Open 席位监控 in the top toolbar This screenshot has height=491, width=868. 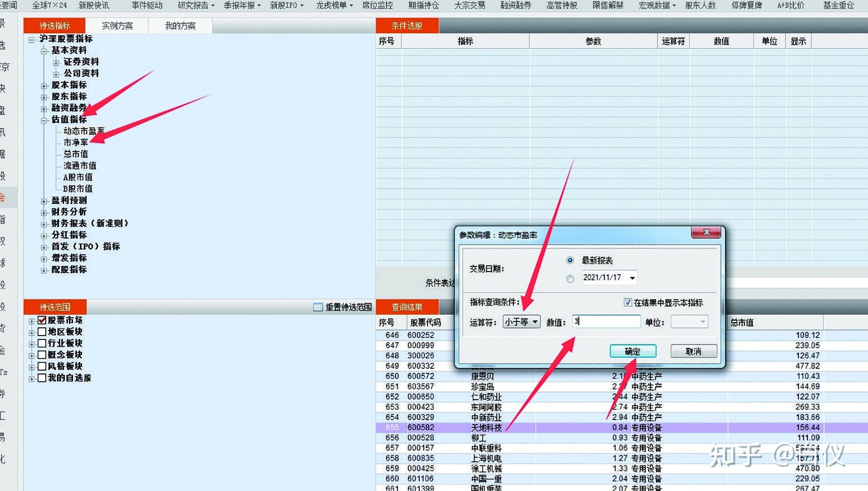pos(376,6)
